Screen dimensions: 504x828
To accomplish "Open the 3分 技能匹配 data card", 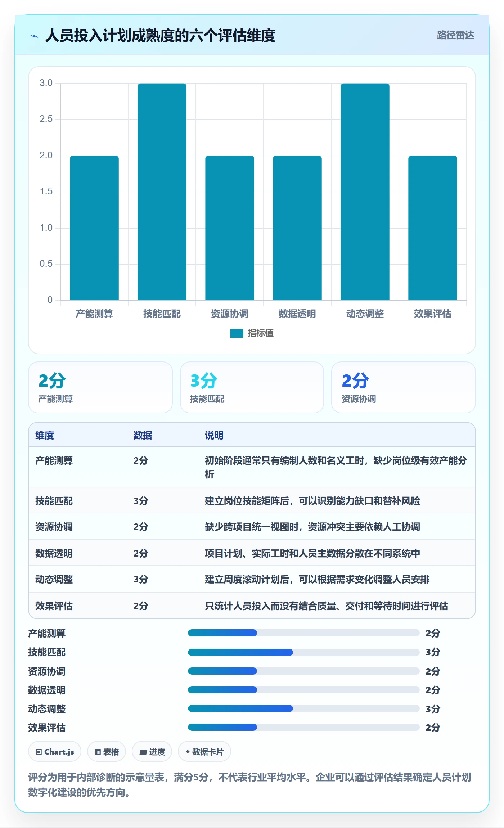I will (252, 387).
